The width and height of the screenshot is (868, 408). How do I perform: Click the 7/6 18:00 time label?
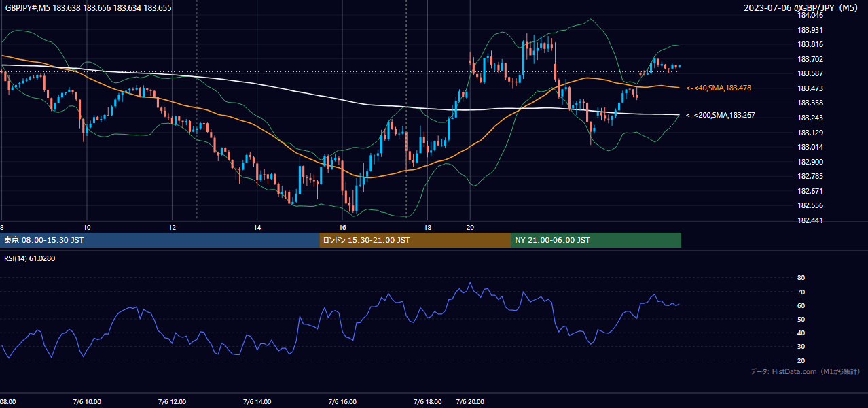pyautogui.click(x=428, y=402)
